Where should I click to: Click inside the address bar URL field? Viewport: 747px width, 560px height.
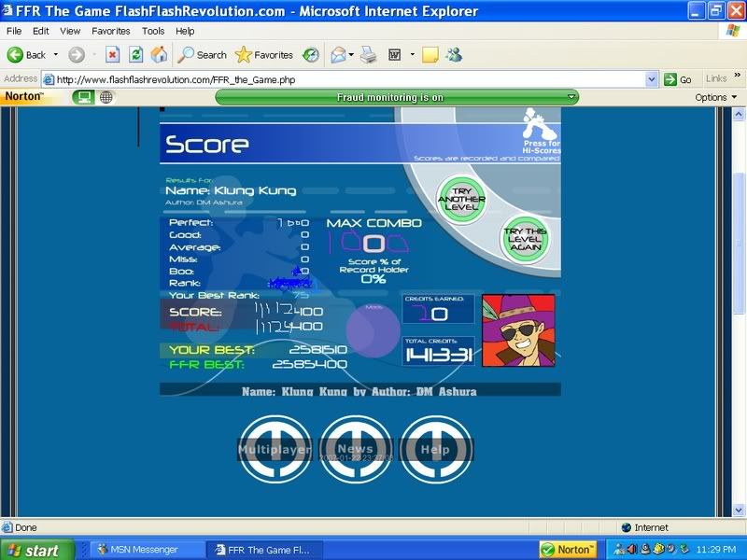(345, 79)
